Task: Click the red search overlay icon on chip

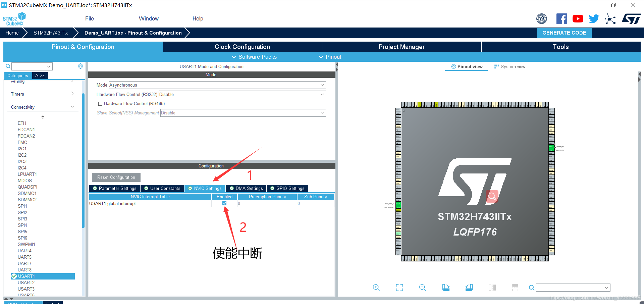Action: click(492, 196)
